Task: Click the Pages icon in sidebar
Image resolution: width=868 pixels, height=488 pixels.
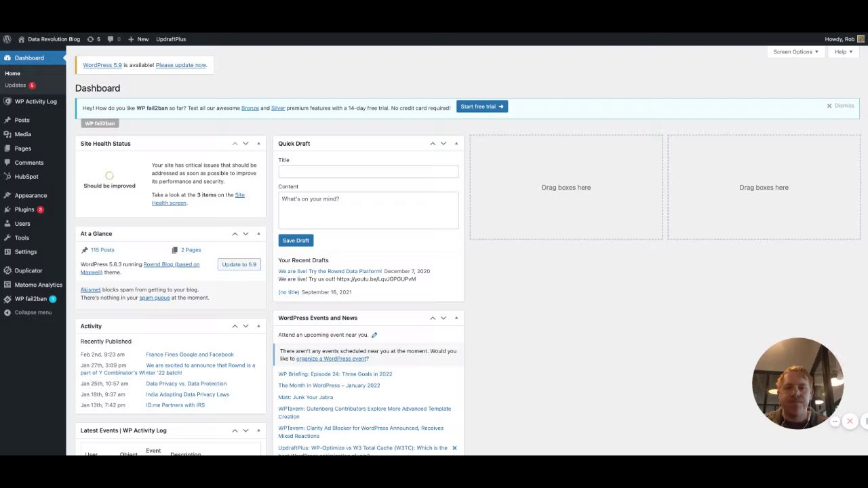Action: coord(7,148)
